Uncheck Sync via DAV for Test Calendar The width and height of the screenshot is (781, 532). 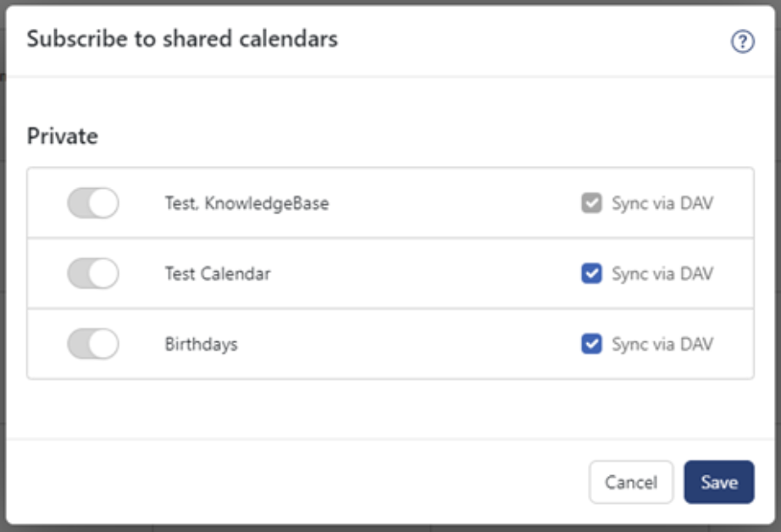(591, 274)
